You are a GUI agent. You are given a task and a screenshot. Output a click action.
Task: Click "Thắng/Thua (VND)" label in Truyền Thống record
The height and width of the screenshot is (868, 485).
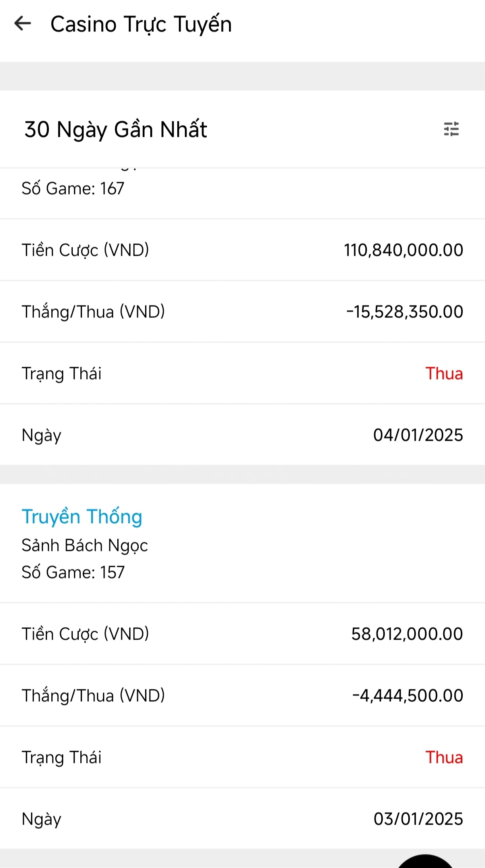coord(93,696)
